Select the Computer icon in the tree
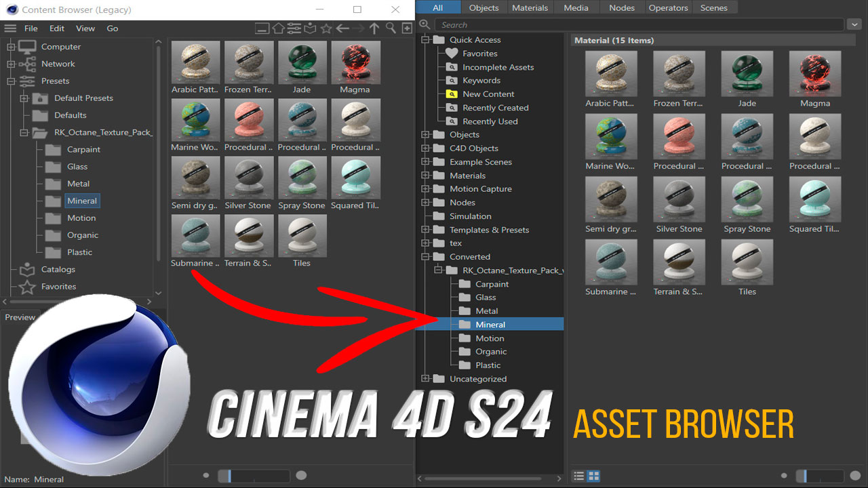Viewport: 868px width, 488px height. tap(27, 47)
